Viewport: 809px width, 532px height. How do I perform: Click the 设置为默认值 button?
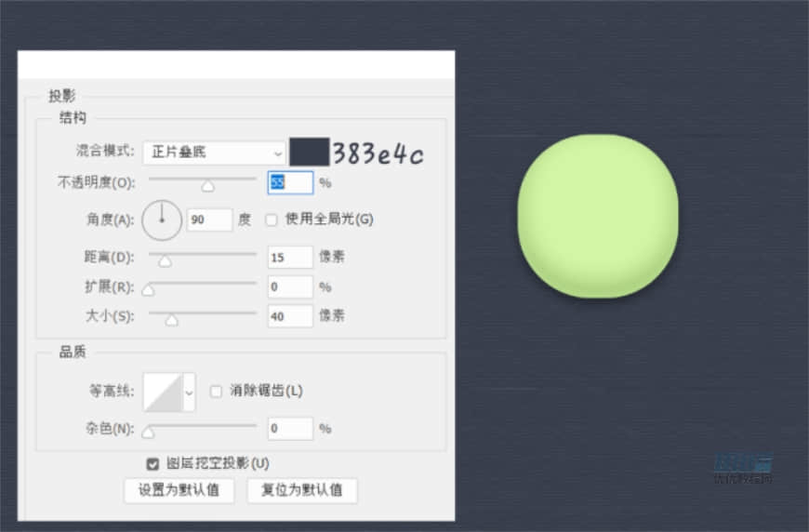[179, 490]
